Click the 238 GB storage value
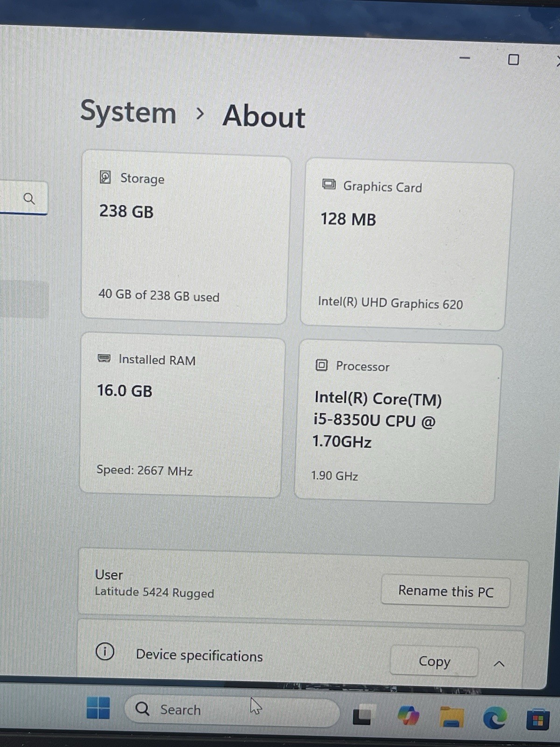 [126, 211]
